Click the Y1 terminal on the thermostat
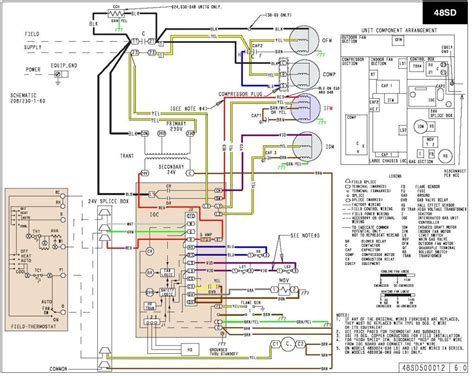474x376 pixels. 62,276
